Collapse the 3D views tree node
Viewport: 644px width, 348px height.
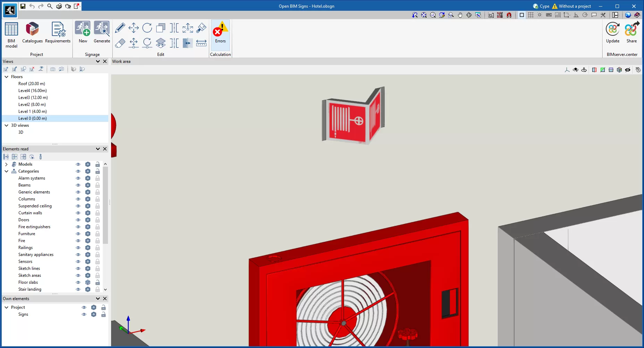click(x=6, y=125)
